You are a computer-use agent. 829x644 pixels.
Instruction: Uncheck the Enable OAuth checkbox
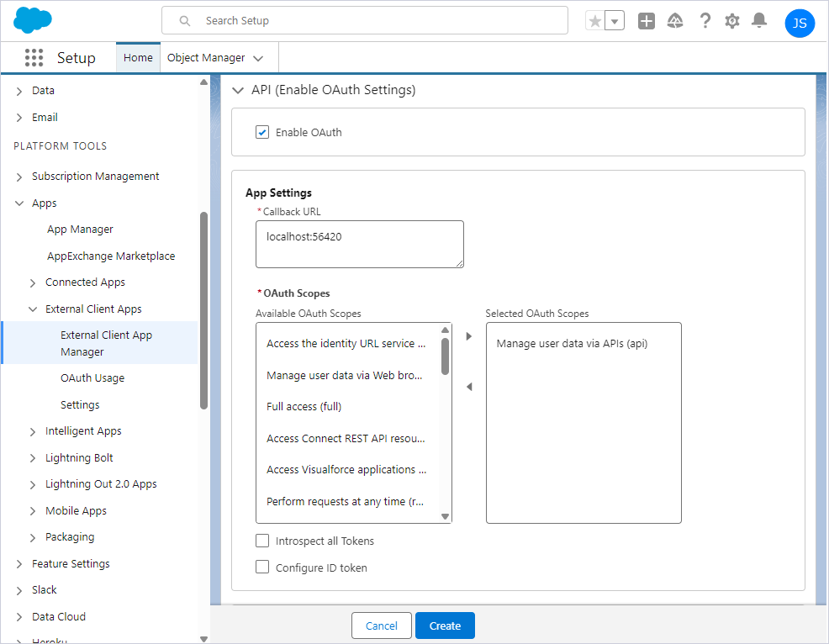(x=262, y=132)
